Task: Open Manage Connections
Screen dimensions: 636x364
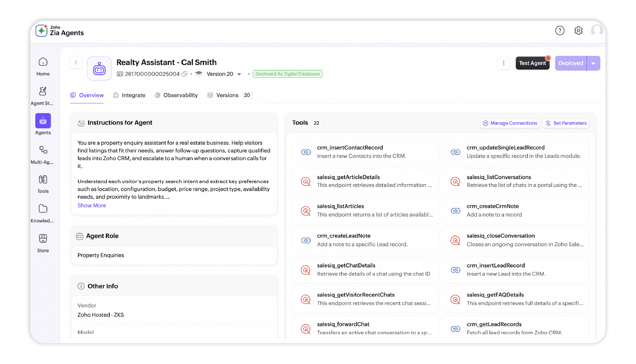Action: click(x=510, y=123)
